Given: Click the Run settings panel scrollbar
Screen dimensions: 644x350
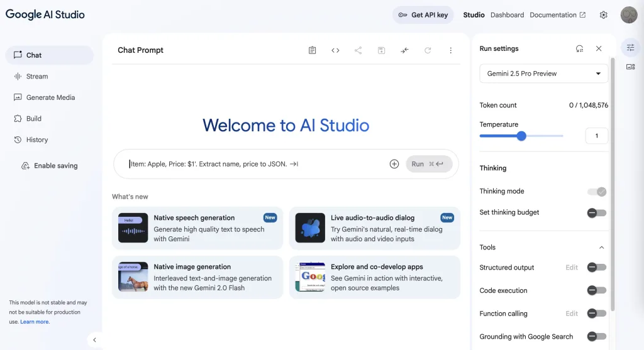Looking at the screenshot, I should click(613, 185).
